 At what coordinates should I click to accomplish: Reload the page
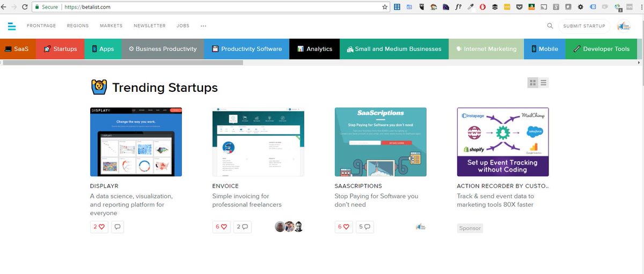[x=24, y=7]
